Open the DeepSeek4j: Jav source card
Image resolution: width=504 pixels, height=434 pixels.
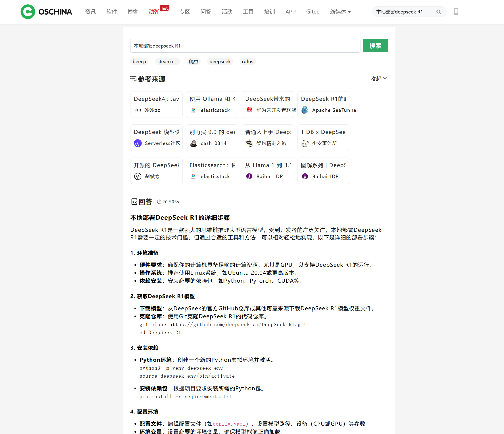click(156, 105)
